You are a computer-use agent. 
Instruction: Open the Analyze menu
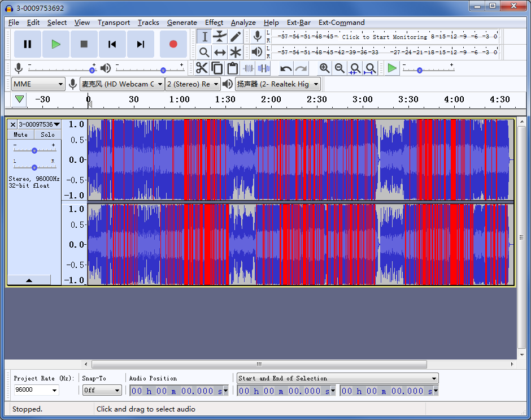point(243,23)
